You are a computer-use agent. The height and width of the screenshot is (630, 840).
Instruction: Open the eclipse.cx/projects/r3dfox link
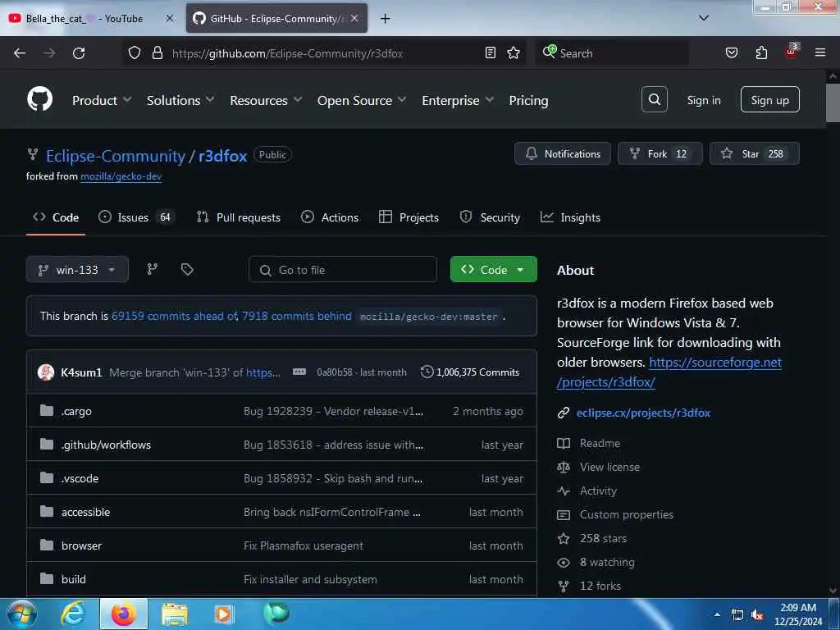click(643, 413)
